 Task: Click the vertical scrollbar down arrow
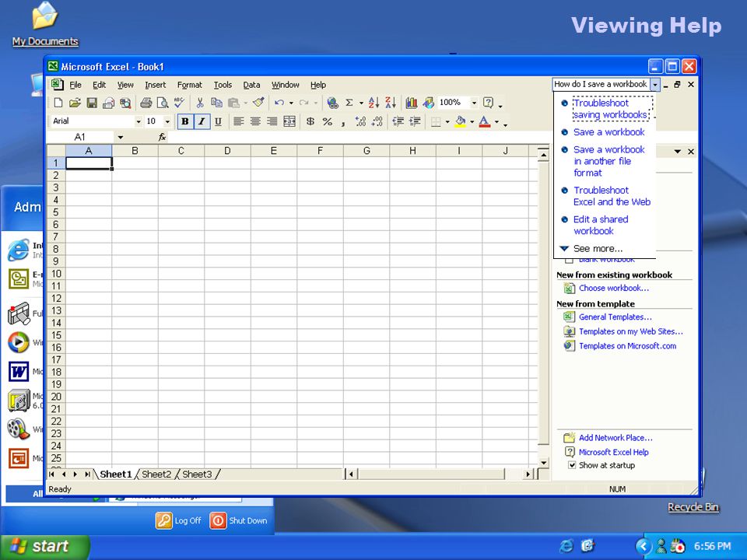click(x=544, y=462)
